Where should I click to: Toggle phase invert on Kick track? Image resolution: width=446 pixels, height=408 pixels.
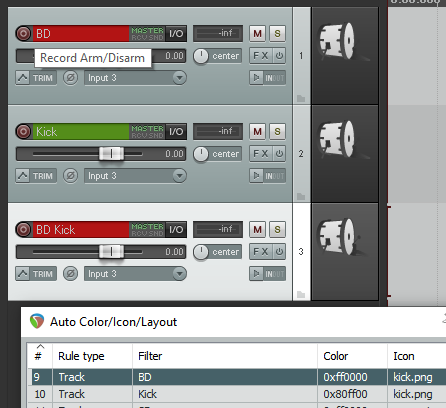[70, 176]
